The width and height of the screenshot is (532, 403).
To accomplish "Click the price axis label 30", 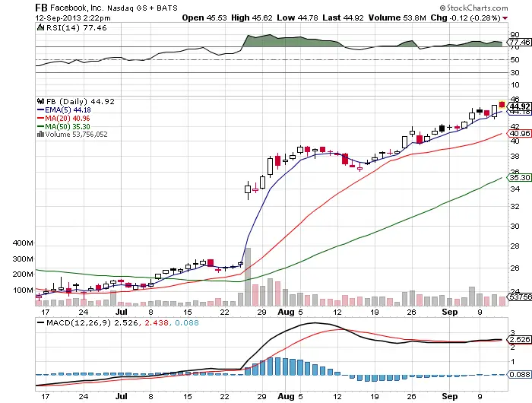I will pos(515,226).
